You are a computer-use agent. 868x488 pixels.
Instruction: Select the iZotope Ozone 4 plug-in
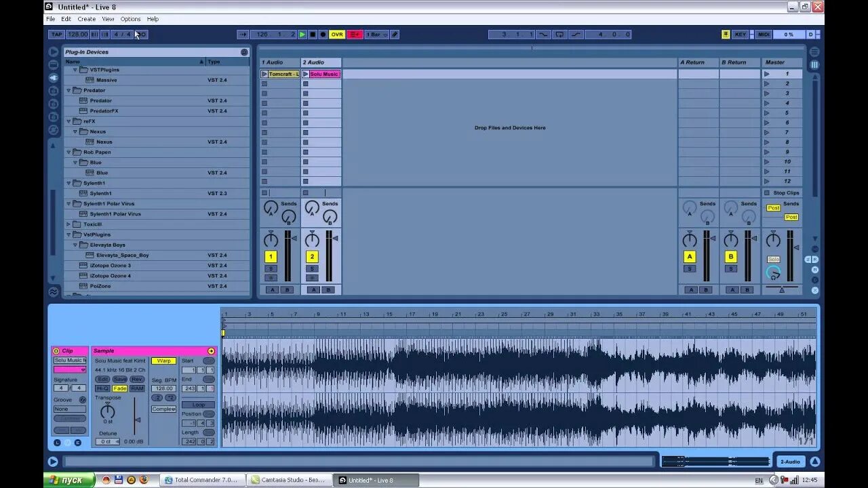[x=110, y=276]
